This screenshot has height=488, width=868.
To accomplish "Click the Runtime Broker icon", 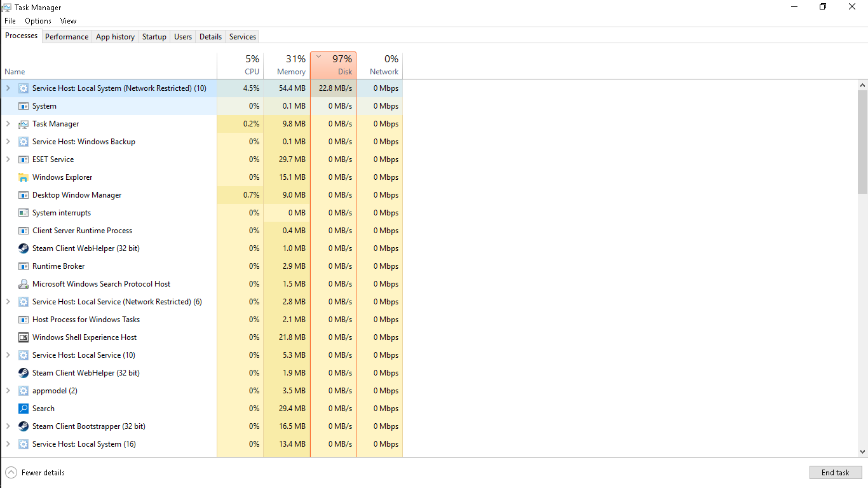I will (x=24, y=266).
